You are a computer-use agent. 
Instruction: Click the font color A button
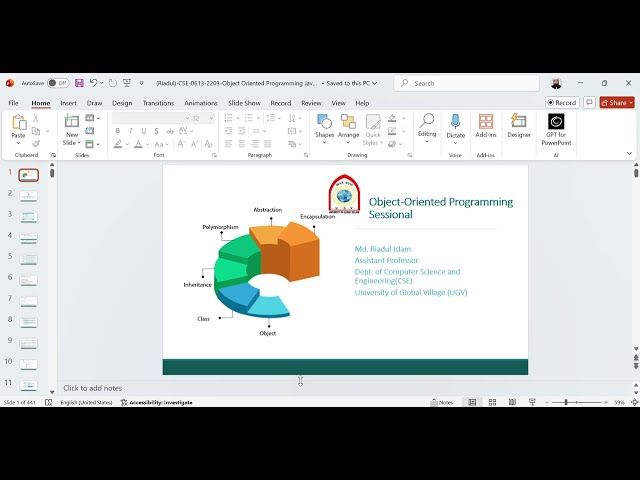[138, 144]
